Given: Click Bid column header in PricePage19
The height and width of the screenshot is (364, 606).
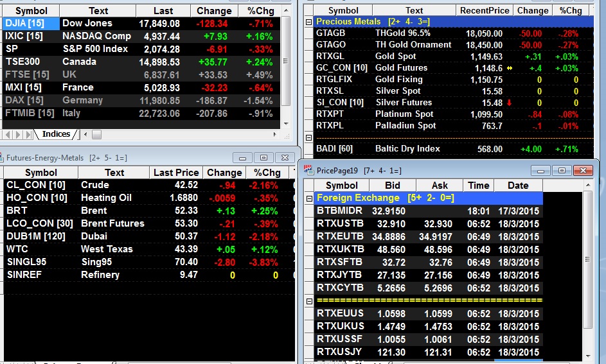Looking at the screenshot, I should pyautogui.click(x=392, y=186).
